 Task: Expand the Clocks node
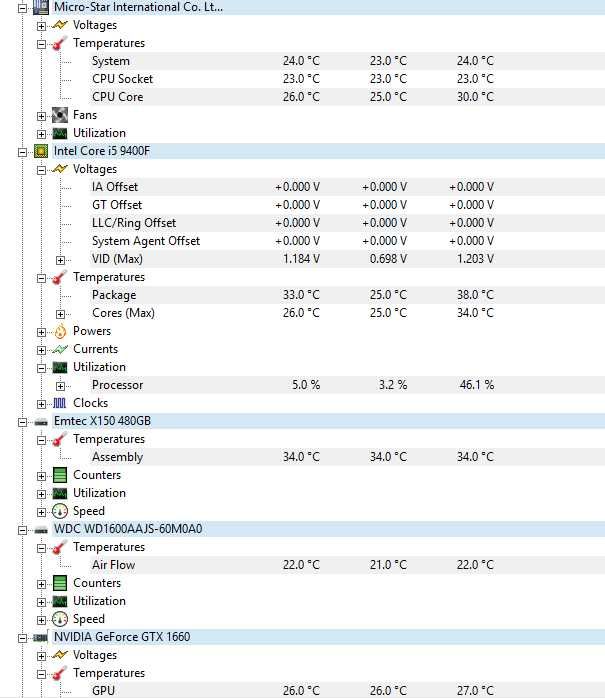coord(41,404)
